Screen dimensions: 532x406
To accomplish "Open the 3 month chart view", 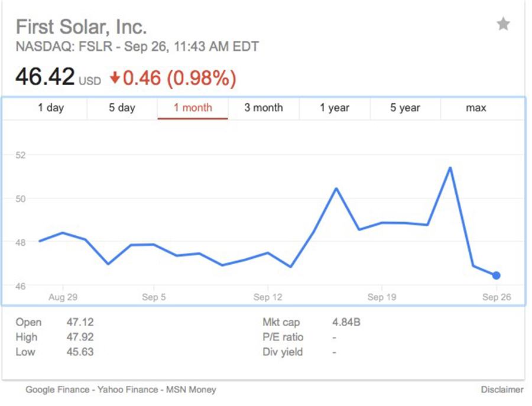I will [x=264, y=108].
